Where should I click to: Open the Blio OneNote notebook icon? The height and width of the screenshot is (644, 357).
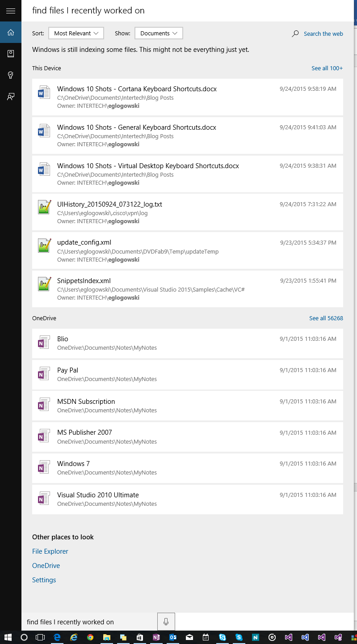click(x=43, y=342)
